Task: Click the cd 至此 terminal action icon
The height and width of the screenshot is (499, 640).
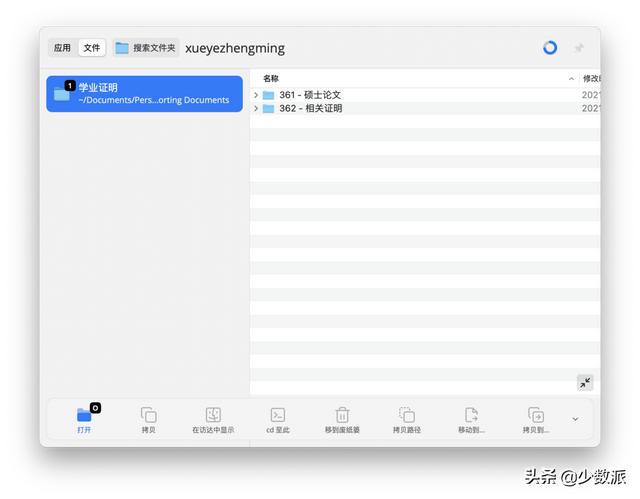Action: (278, 415)
